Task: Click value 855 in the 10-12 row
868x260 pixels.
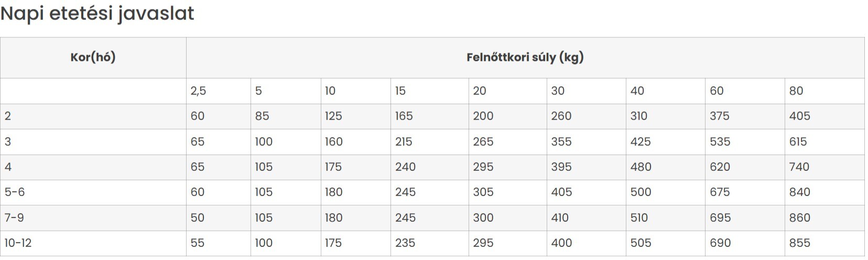Action: tap(799, 243)
